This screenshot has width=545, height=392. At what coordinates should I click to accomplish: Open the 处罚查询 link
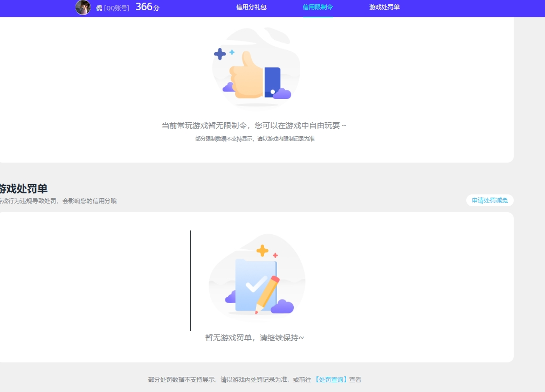pos(331,380)
